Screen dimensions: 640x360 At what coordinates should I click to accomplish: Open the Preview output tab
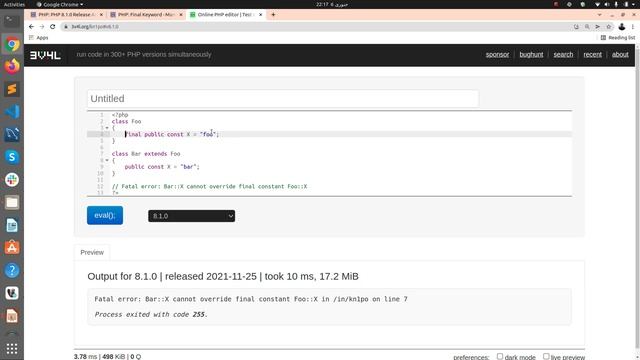[92, 252]
